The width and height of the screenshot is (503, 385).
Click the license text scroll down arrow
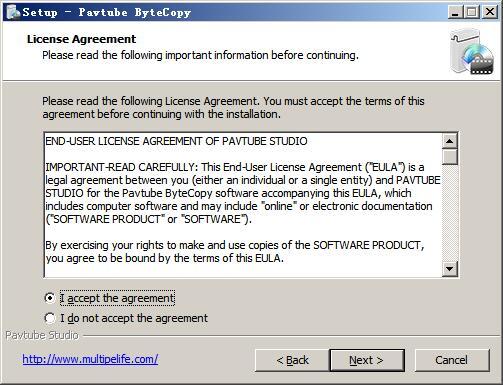(450, 269)
